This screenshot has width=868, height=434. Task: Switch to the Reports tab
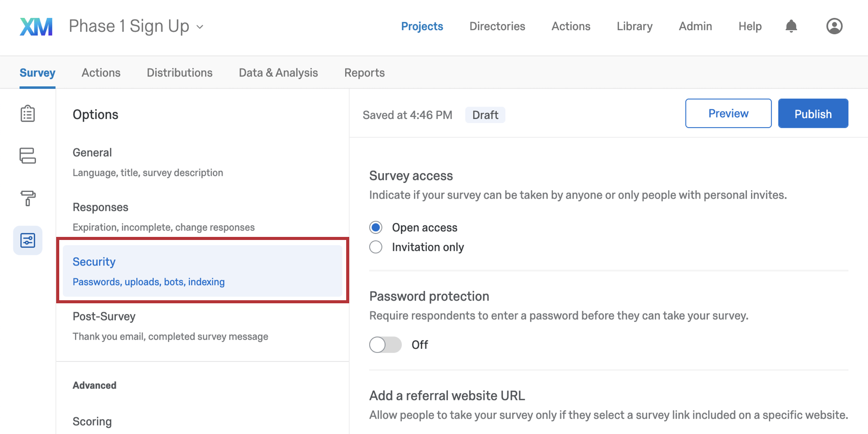[364, 73]
